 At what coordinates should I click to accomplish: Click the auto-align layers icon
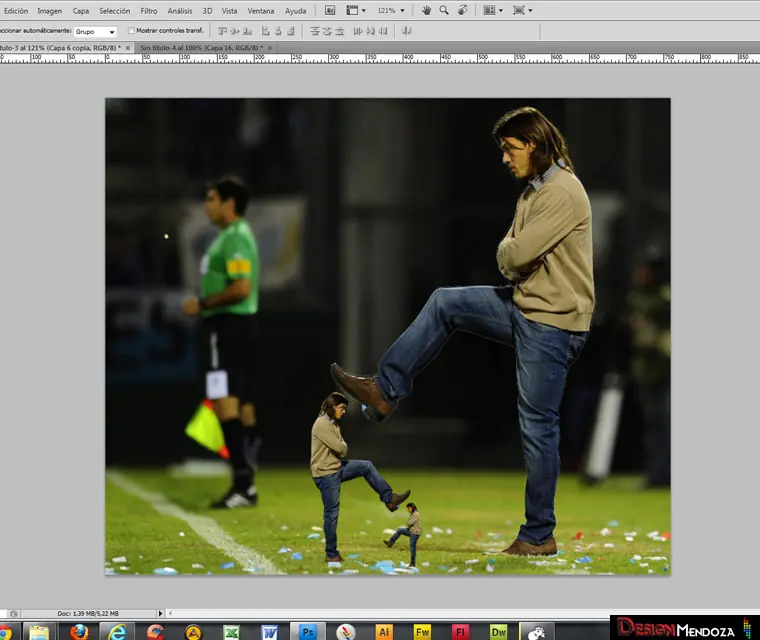(407, 31)
